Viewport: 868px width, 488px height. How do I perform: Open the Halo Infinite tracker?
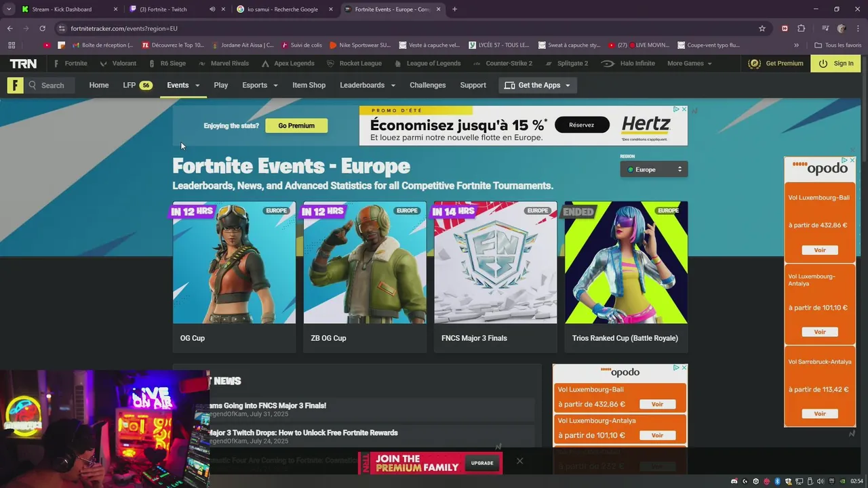click(x=628, y=63)
